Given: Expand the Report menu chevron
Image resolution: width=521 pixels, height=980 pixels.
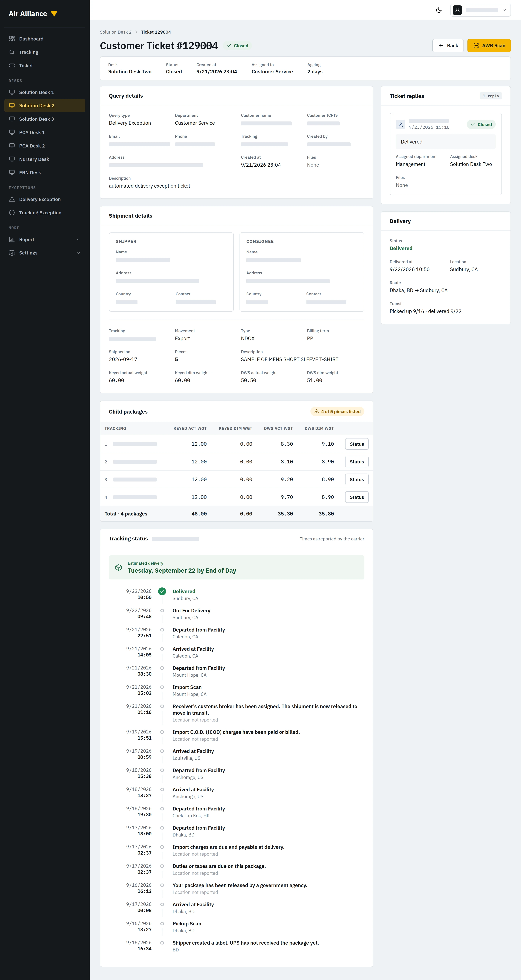Looking at the screenshot, I should click(79, 239).
